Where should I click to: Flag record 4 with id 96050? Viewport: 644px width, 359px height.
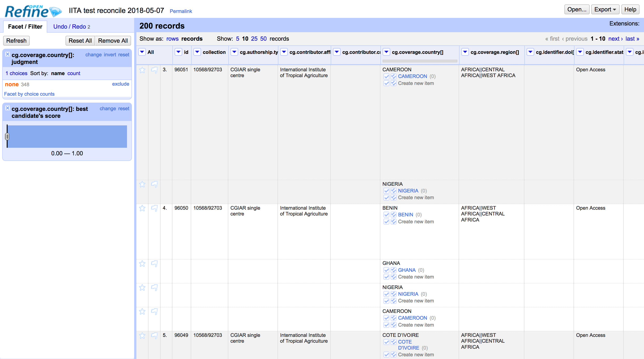click(x=155, y=208)
